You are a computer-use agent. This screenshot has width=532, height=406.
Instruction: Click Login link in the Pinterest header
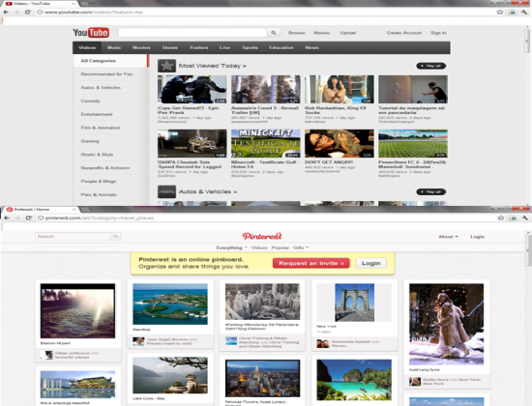point(477,237)
